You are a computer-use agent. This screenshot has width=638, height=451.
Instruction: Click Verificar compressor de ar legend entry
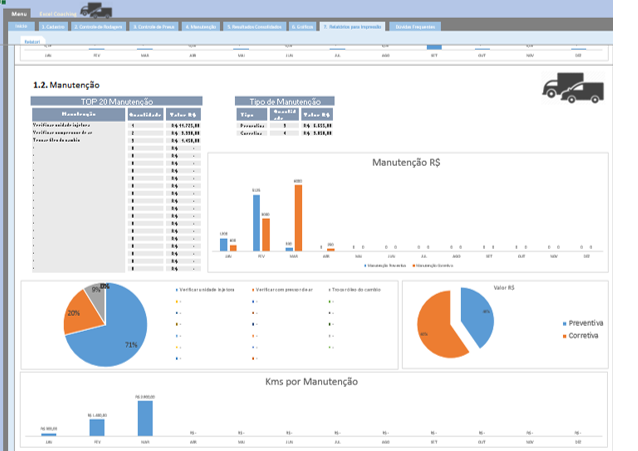[282, 290]
